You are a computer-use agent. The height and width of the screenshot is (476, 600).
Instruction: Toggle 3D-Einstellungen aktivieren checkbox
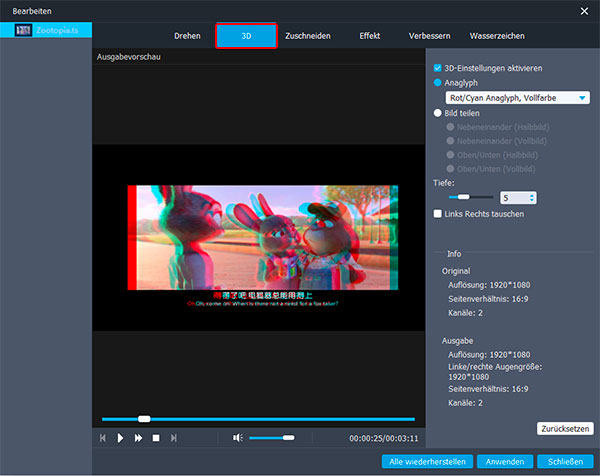coord(438,68)
